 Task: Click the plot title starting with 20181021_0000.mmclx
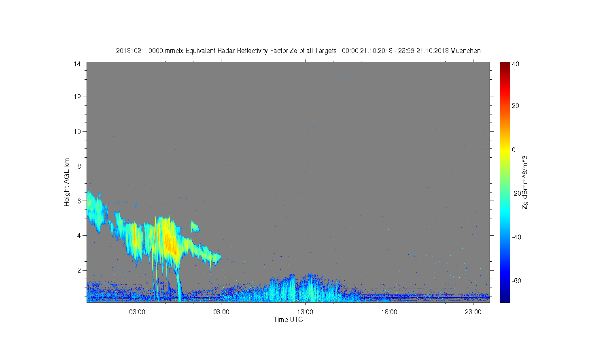(298, 51)
